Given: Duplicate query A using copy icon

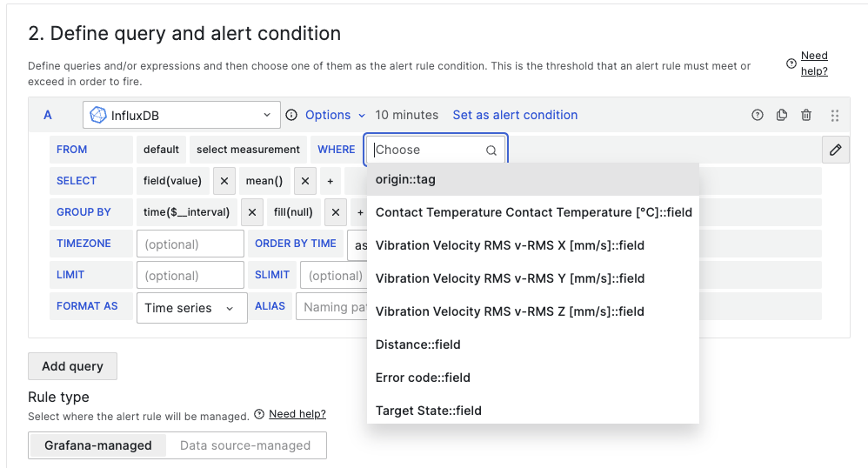Looking at the screenshot, I should (782, 115).
